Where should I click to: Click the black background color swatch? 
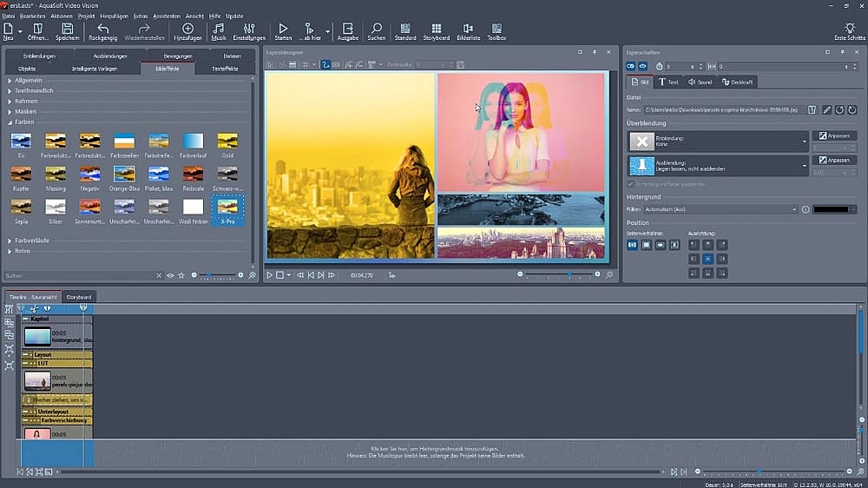click(831, 209)
